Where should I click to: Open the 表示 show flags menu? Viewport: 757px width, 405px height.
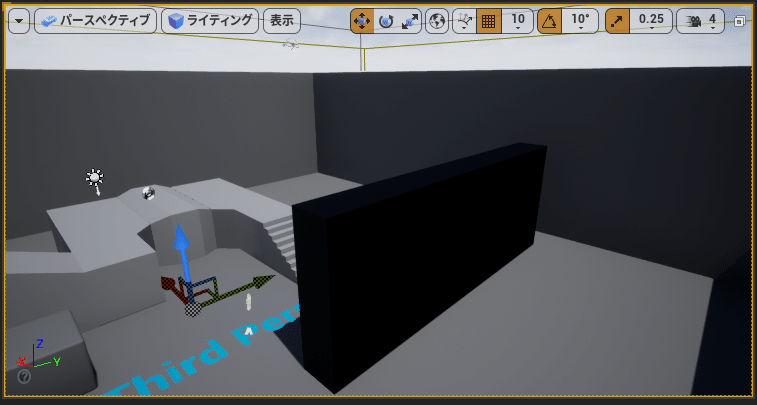pos(282,21)
